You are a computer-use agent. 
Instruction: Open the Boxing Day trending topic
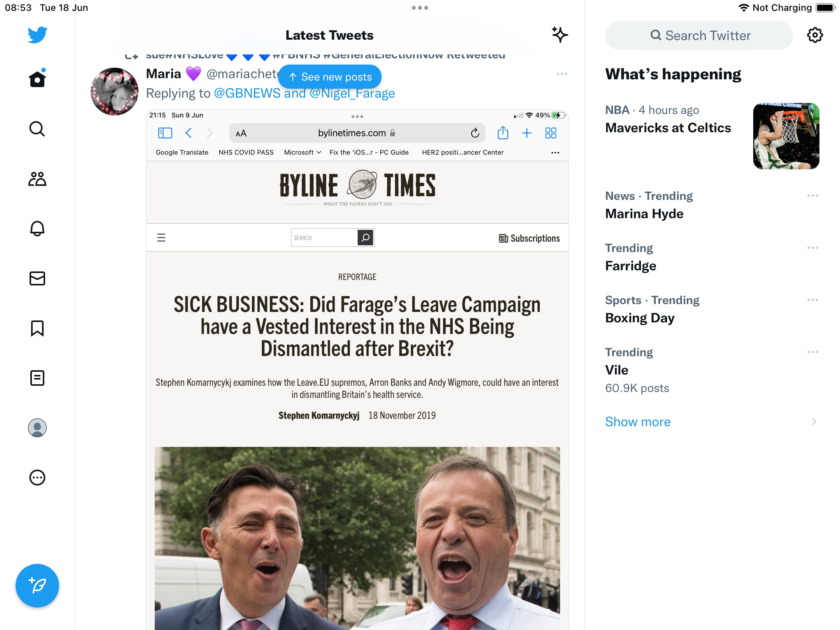[x=640, y=318]
